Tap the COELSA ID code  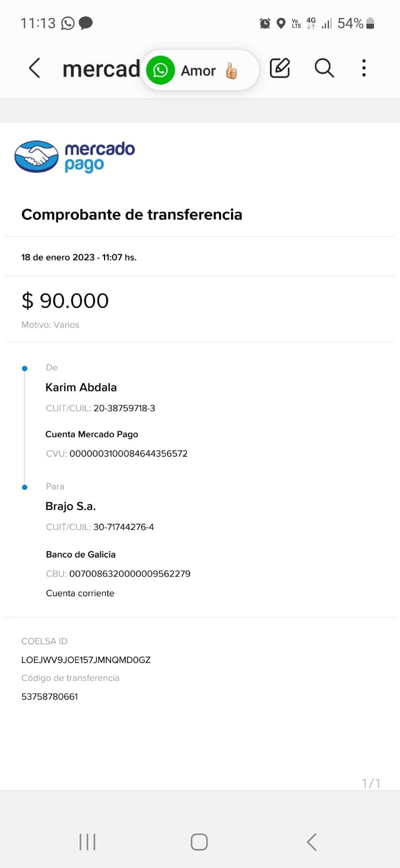click(x=86, y=660)
